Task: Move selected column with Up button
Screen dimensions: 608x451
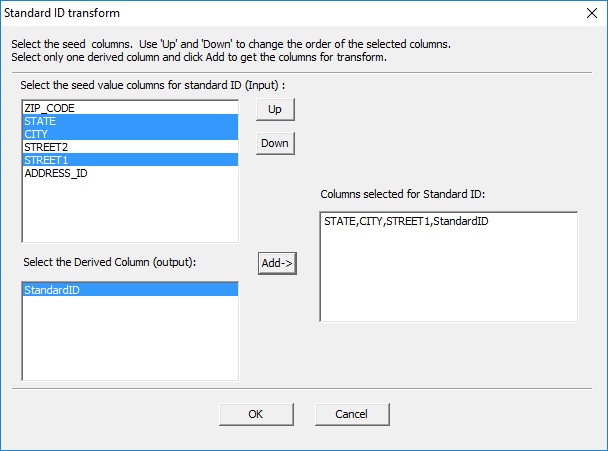Action: pos(275,109)
